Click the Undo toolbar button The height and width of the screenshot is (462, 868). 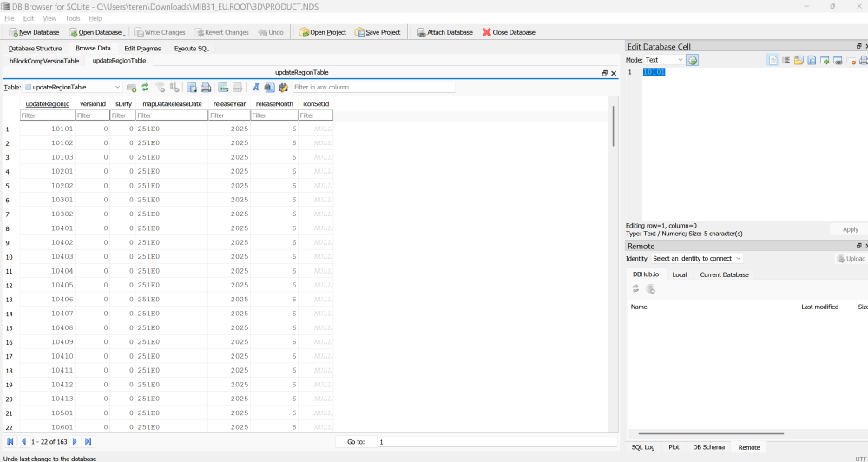click(x=271, y=32)
